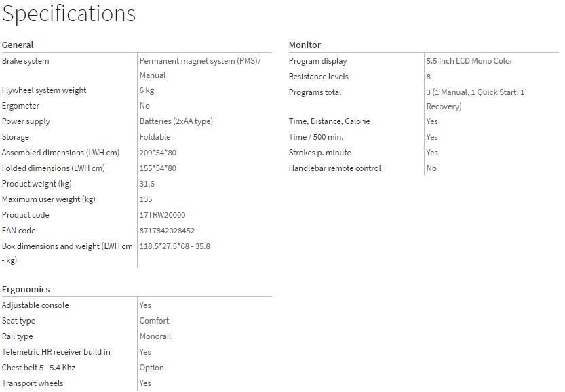Click the Specifications page heading

[69, 14]
